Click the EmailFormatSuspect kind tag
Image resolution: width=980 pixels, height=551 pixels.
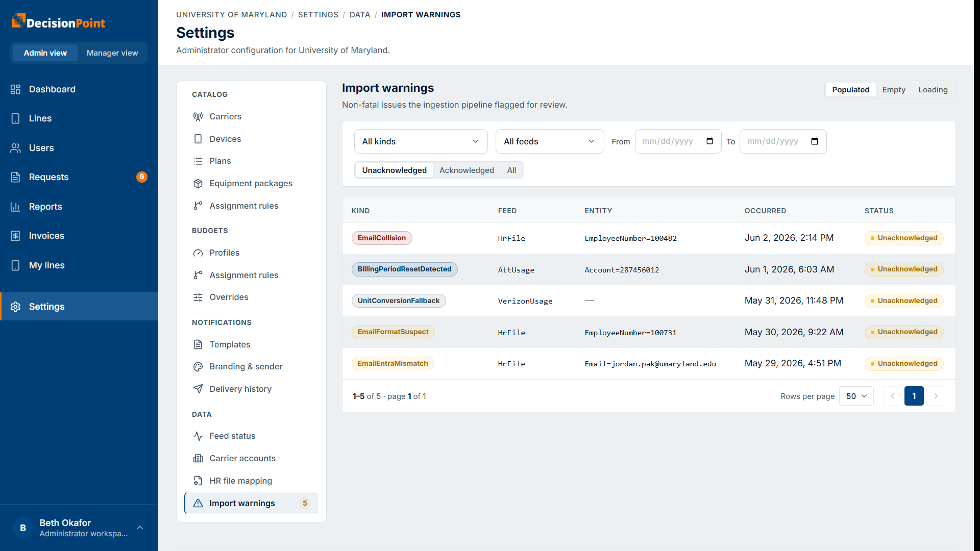393,332
